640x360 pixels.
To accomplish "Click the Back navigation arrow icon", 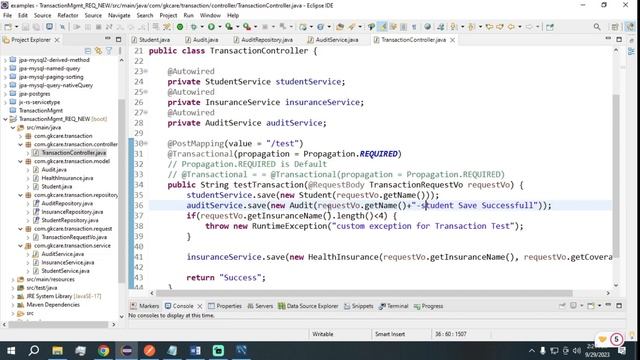I will (511, 27).
